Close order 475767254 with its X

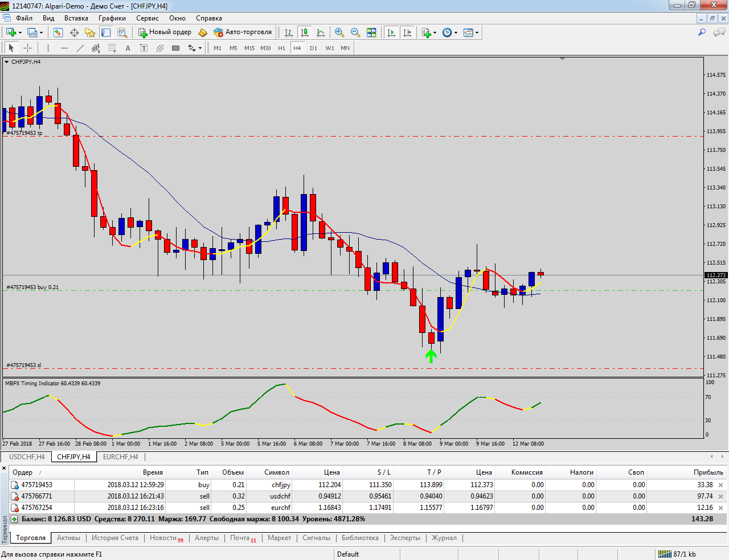coord(720,508)
